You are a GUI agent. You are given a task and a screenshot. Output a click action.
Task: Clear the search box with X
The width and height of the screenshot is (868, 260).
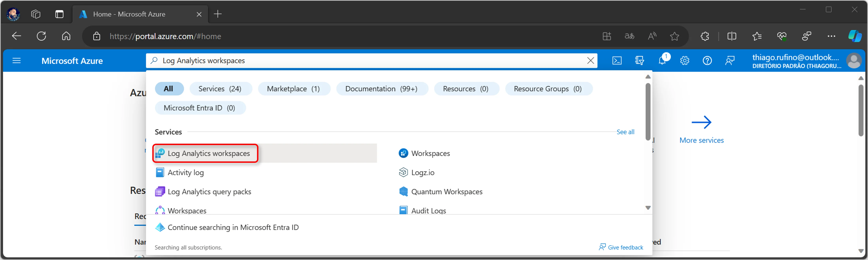click(x=590, y=61)
